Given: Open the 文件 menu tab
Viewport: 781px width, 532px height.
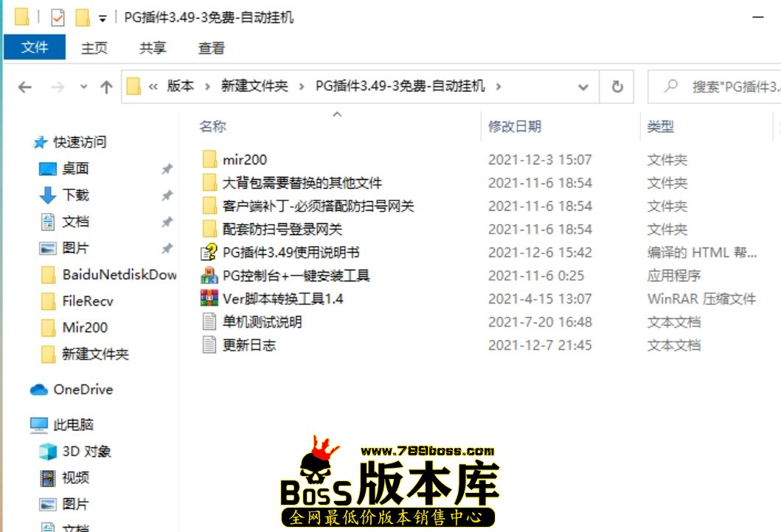Looking at the screenshot, I should tap(35, 48).
